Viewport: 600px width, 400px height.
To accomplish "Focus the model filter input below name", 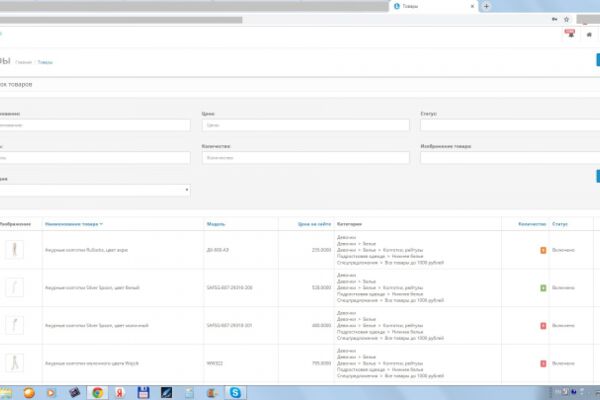I will coord(95,158).
